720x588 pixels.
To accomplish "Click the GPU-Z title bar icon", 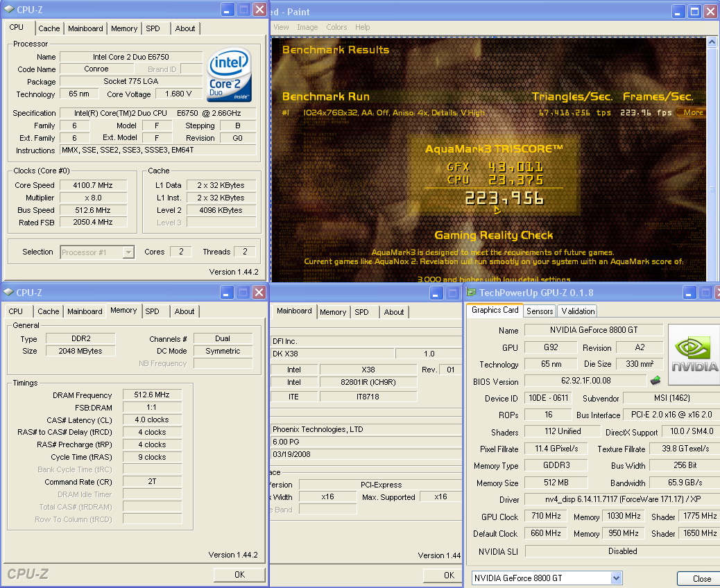I will 471,292.
